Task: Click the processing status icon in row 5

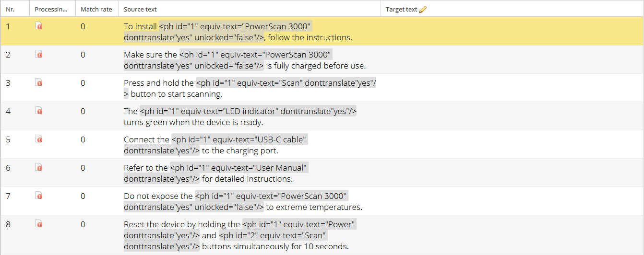Action: [x=39, y=139]
